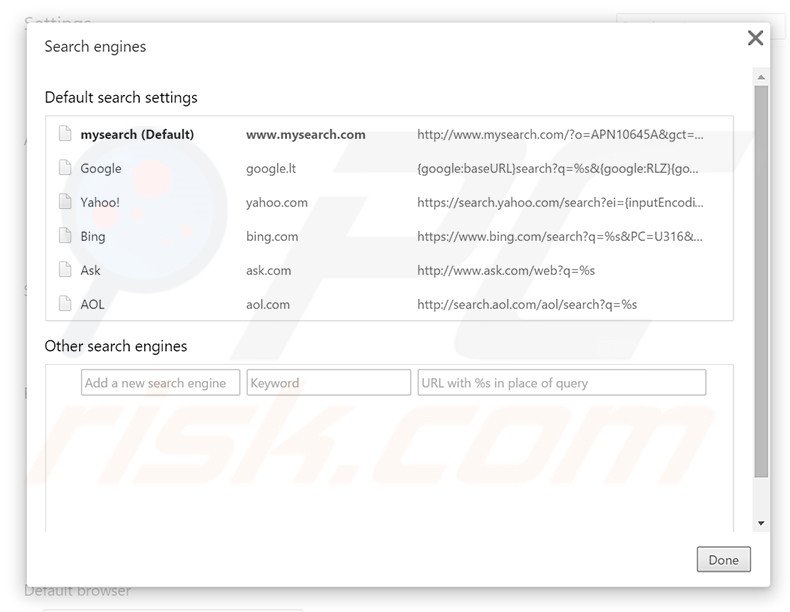Close the Search engines dialog with X

(x=755, y=38)
